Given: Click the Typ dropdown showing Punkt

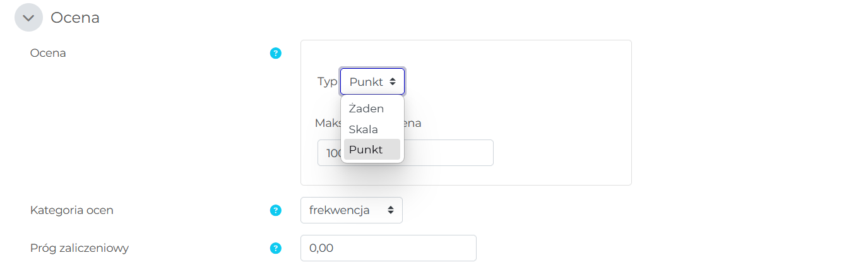Looking at the screenshot, I should click(372, 81).
